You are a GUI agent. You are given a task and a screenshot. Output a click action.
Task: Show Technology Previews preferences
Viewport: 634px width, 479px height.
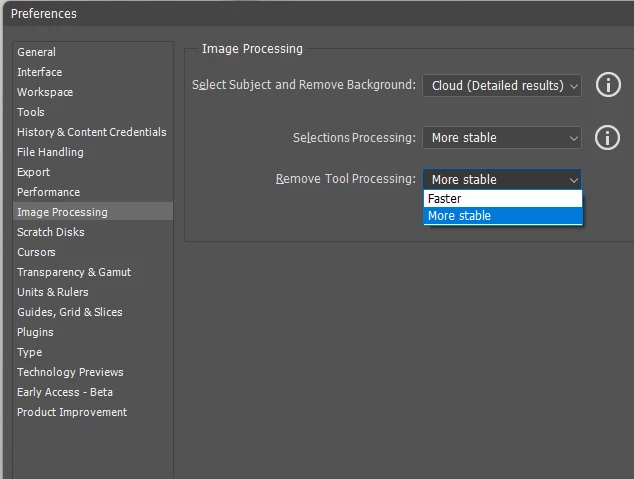click(70, 372)
